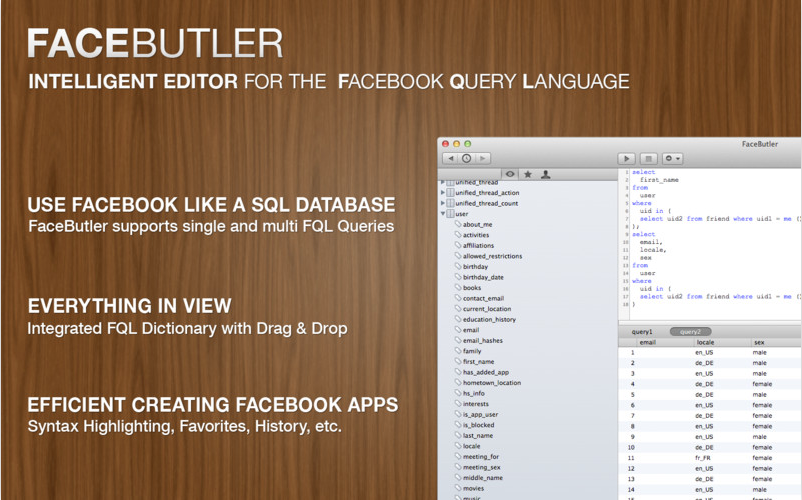Select the unified_thread_count table icon
Screen dimensions: 802x500
[450, 203]
